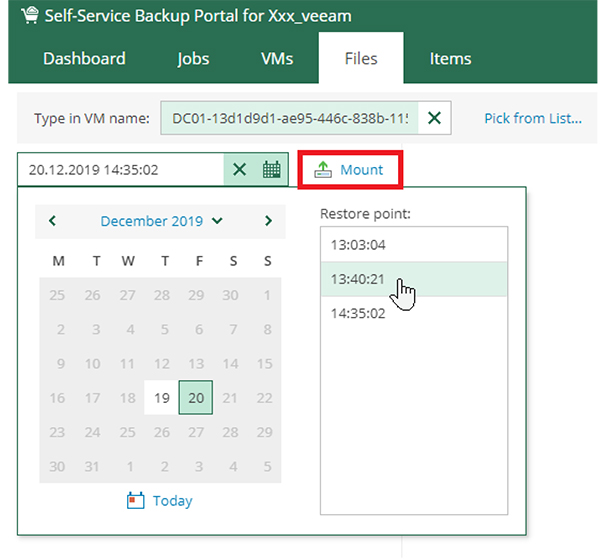Open the Items tab
The height and width of the screenshot is (559, 600).
pos(450,58)
